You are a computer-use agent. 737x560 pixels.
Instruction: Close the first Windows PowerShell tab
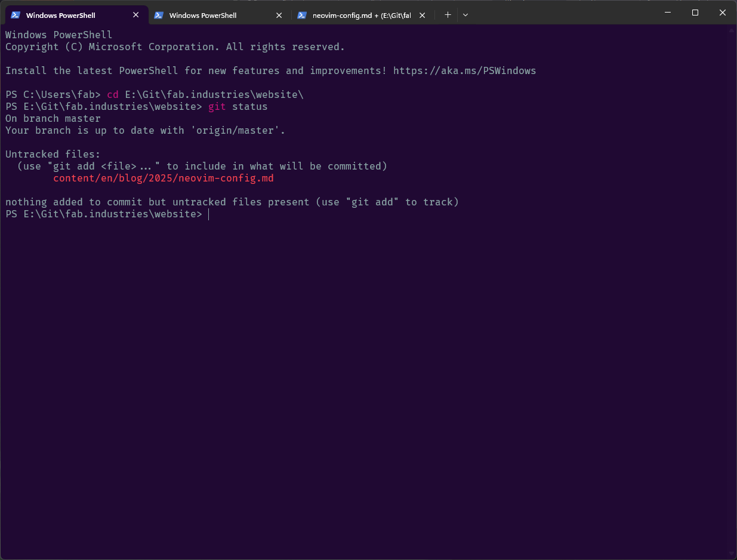tap(136, 15)
